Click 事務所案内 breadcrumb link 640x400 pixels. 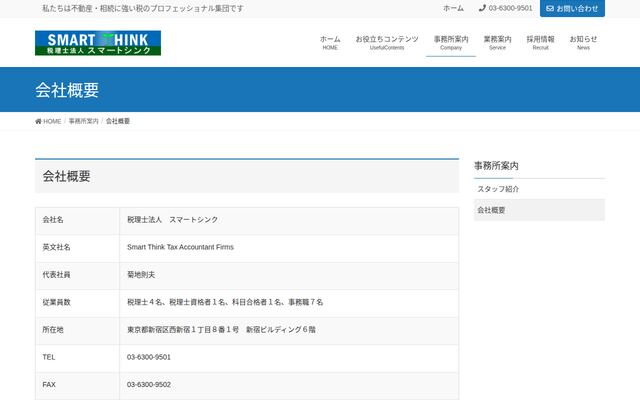[83, 121]
